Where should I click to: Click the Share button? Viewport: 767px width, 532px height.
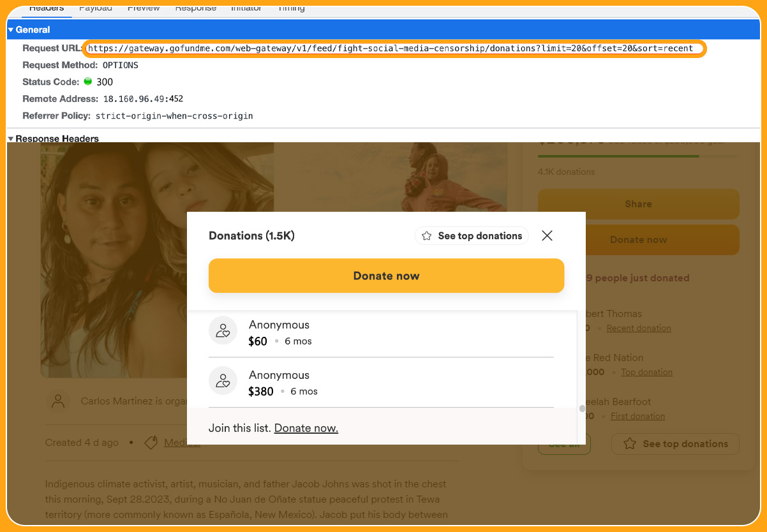638,203
